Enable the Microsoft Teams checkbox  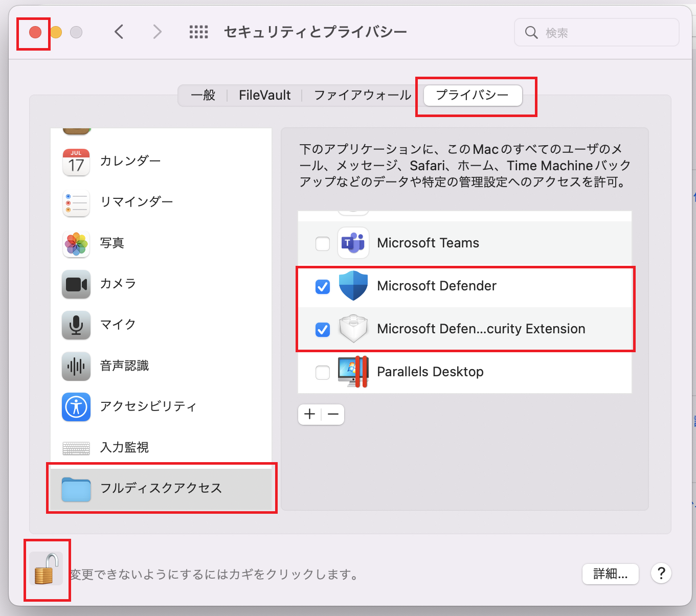tap(323, 244)
